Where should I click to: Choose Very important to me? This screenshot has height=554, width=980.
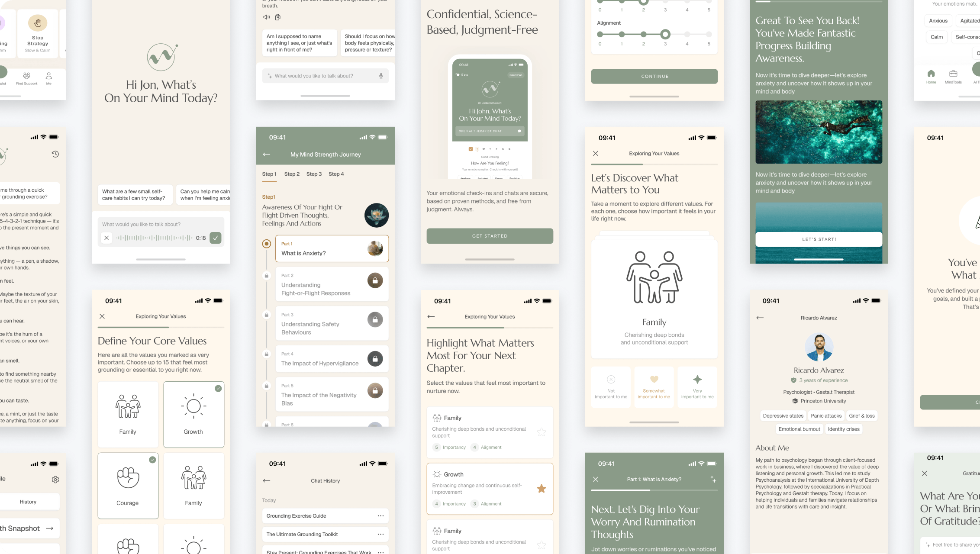[x=697, y=387]
